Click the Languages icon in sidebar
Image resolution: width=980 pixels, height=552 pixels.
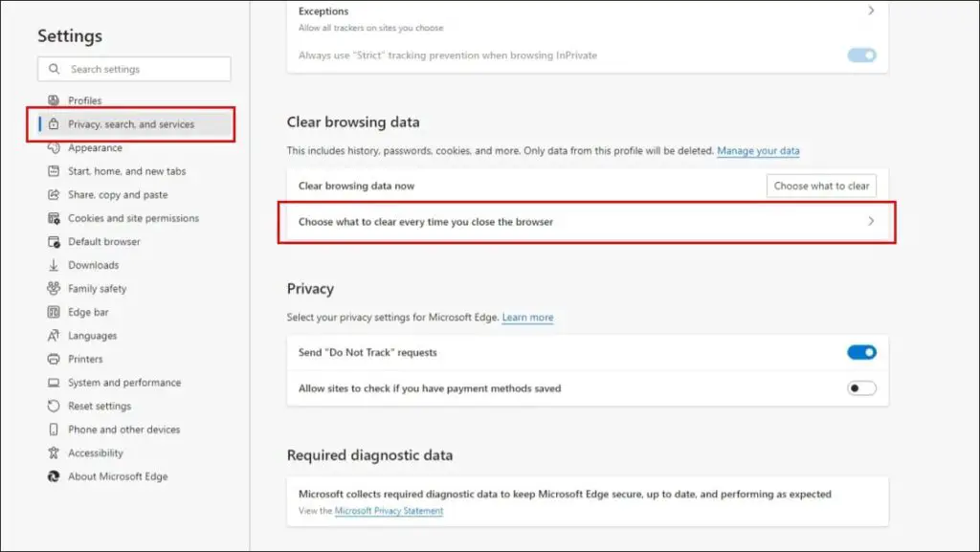click(54, 336)
